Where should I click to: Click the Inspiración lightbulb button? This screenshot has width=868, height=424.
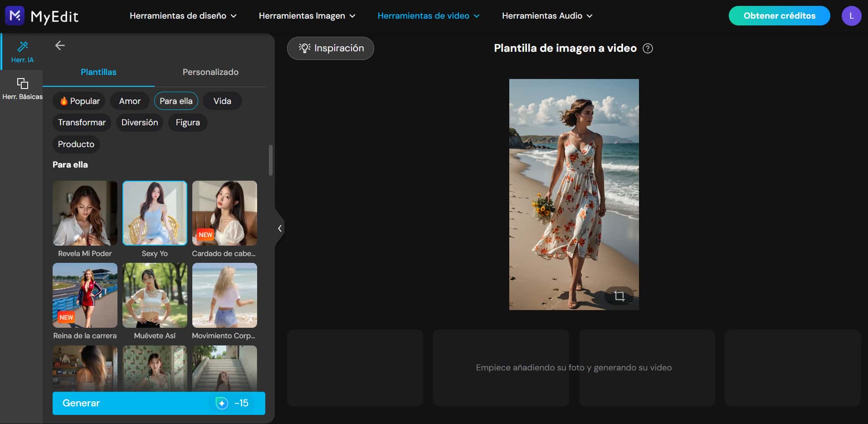330,48
